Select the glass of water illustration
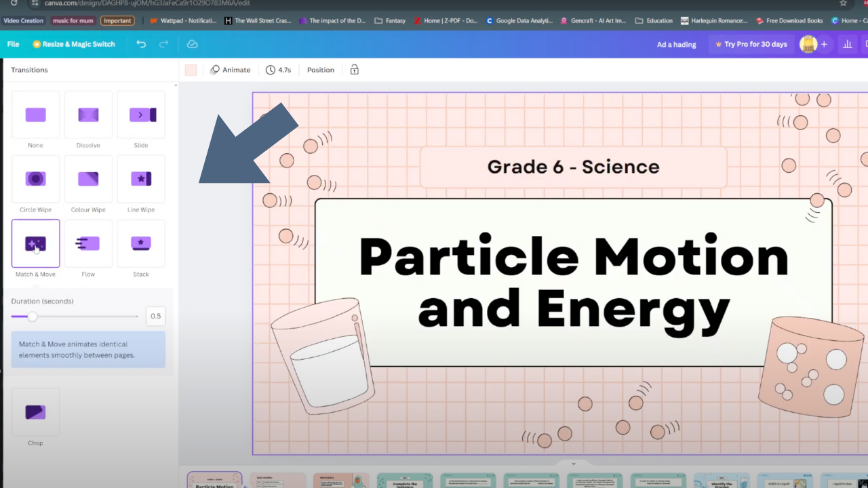 (x=323, y=355)
